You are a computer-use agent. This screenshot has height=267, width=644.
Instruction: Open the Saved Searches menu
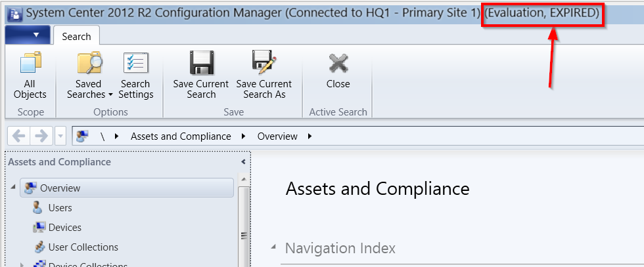coord(89,76)
